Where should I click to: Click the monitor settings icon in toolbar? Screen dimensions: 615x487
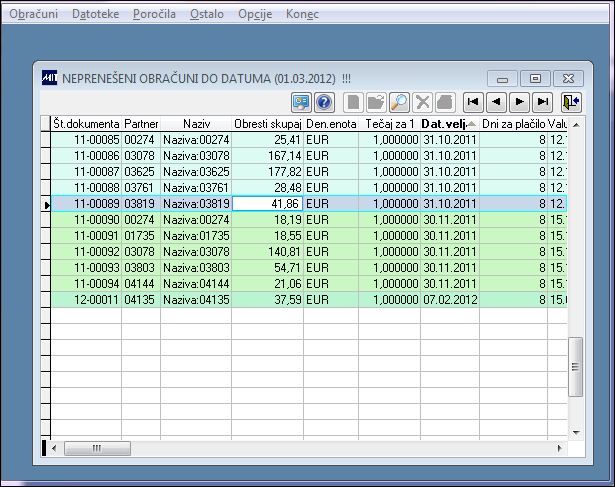(301, 102)
